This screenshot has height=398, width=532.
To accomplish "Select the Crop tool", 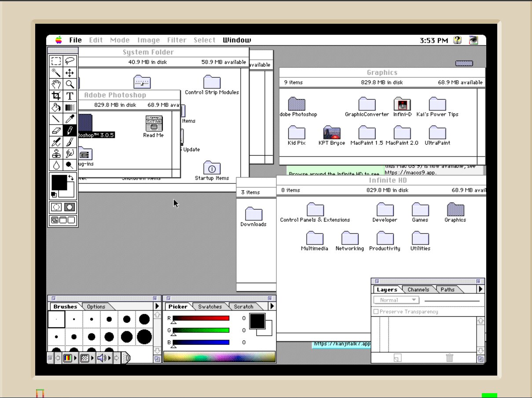I will coord(56,95).
